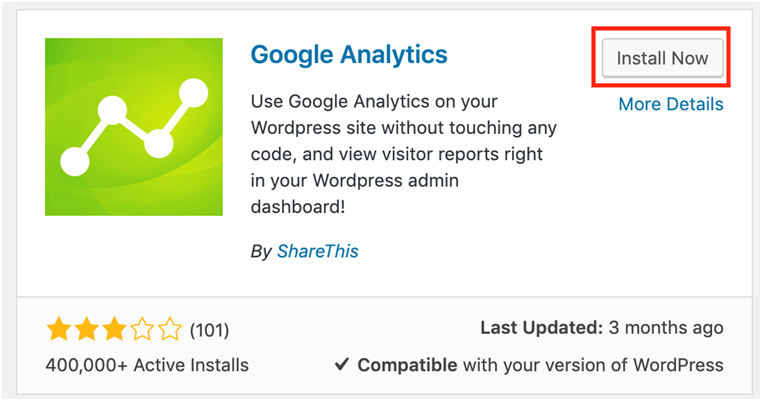The width and height of the screenshot is (762, 401).
Task: Click the 400,000+ Active Installs text
Action: (x=147, y=364)
